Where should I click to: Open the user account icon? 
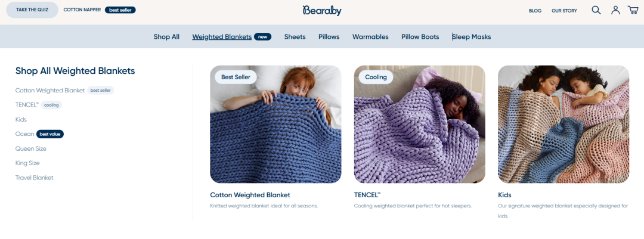pos(615,10)
